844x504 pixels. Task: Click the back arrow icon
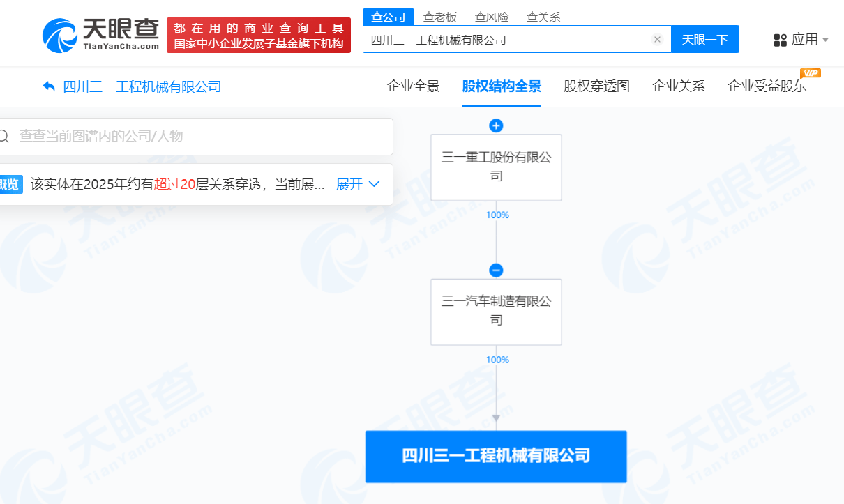pyautogui.click(x=49, y=86)
